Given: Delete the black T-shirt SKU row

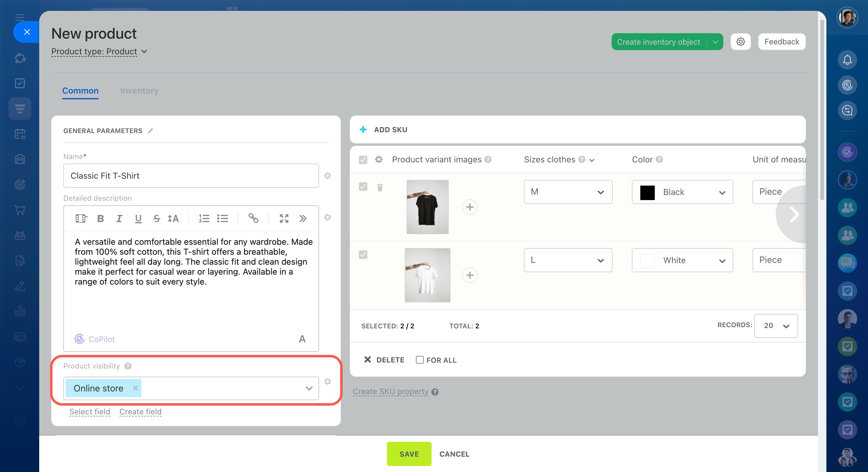Looking at the screenshot, I should coord(380,187).
